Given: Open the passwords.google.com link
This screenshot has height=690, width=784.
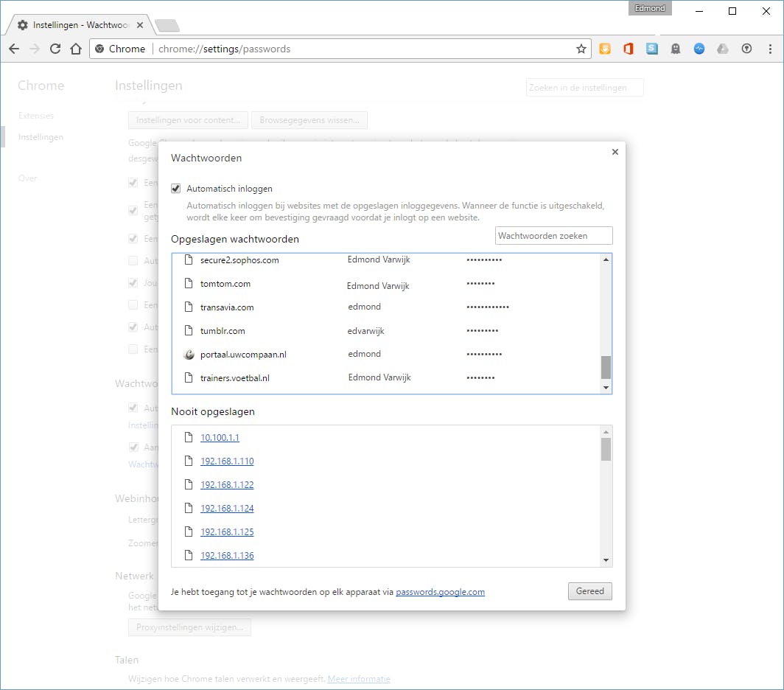Looking at the screenshot, I should 440,592.
